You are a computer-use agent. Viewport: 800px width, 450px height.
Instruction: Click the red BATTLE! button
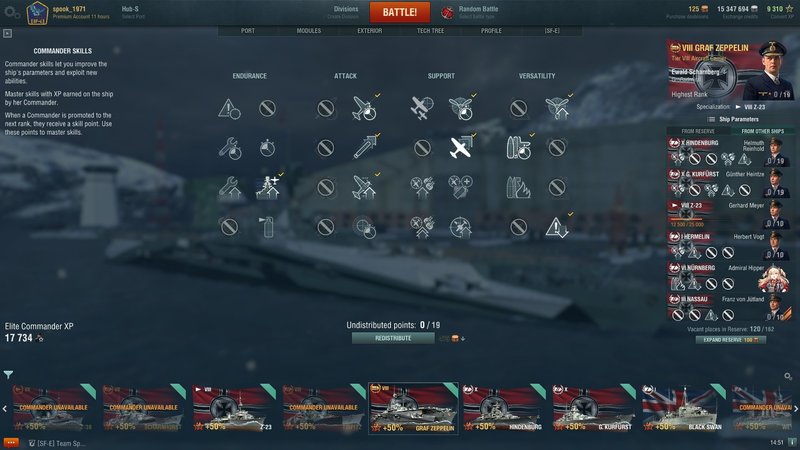click(x=399, y=12)
